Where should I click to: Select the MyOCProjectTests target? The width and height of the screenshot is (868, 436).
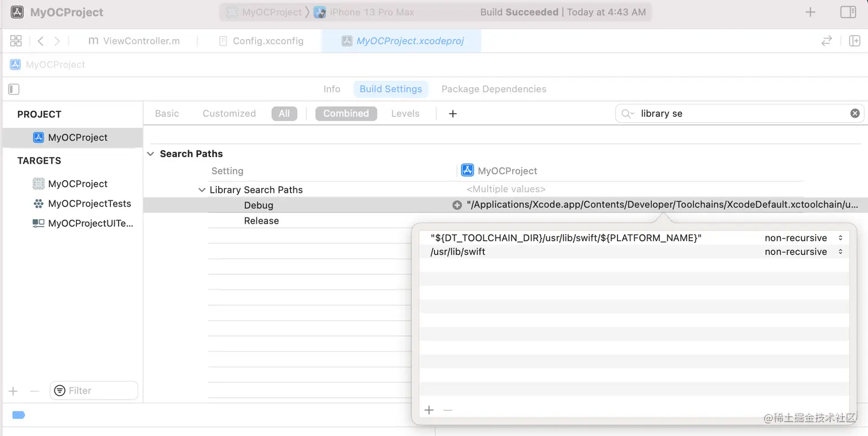[x=89, y=204]
